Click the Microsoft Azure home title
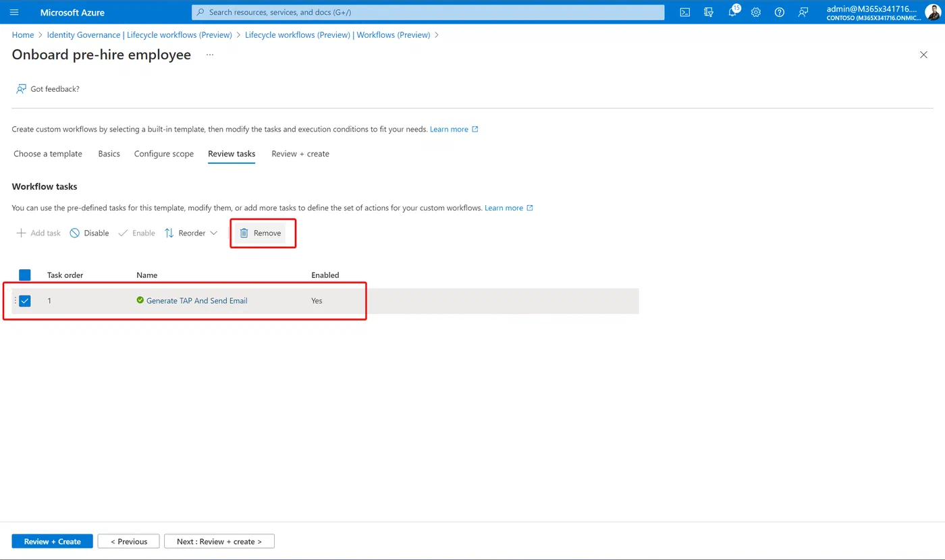This screenshot has height=560, width=945. click(x=72, y=12)
